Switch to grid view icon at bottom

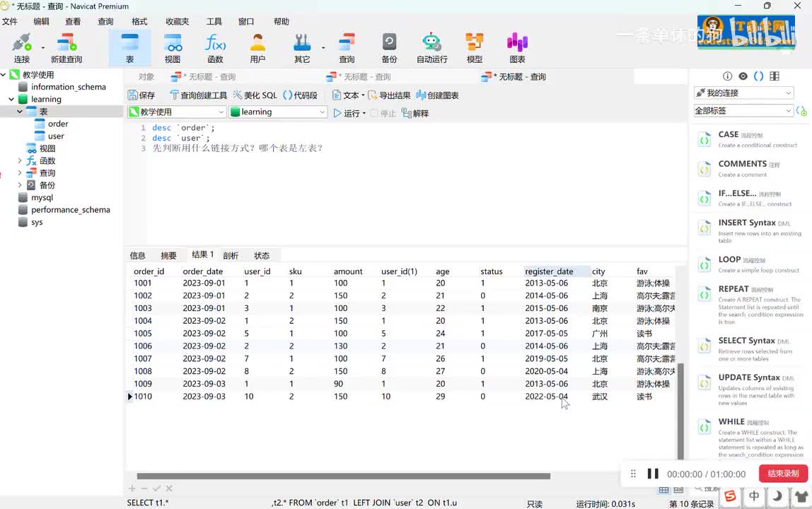pyautogui.click(x=664, y=489)
